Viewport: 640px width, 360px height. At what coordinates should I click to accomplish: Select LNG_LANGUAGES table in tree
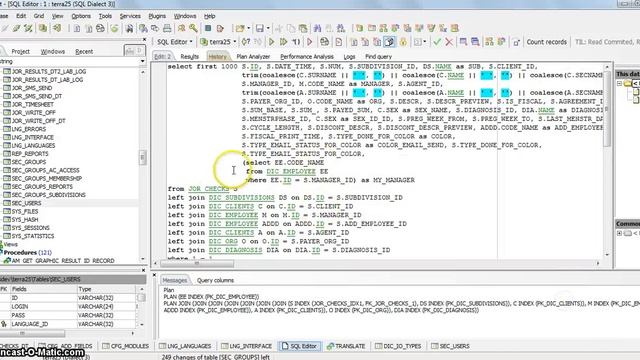pos(33,145)
